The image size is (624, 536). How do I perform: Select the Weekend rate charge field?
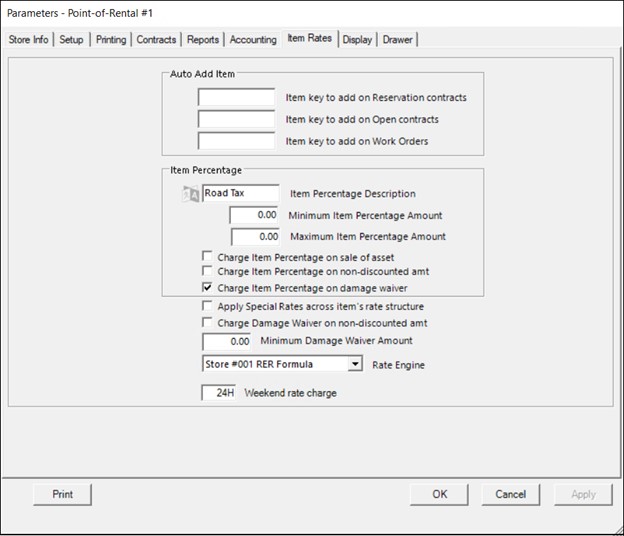pos(218,393)
